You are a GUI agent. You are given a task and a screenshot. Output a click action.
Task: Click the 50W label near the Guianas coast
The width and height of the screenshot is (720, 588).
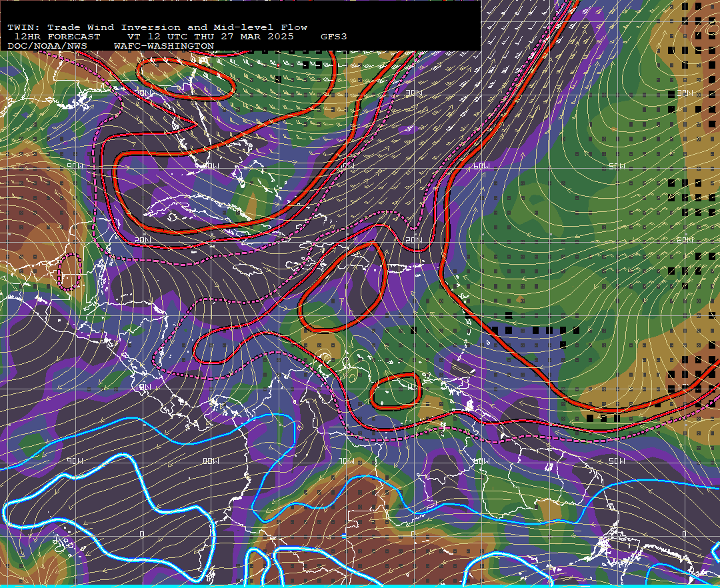[617, 461]
